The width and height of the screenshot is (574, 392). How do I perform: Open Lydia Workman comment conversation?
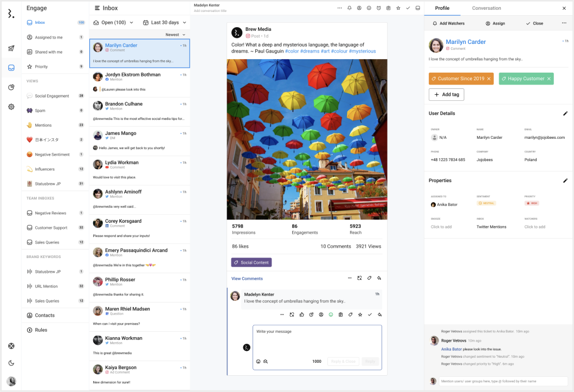[139, 171]
